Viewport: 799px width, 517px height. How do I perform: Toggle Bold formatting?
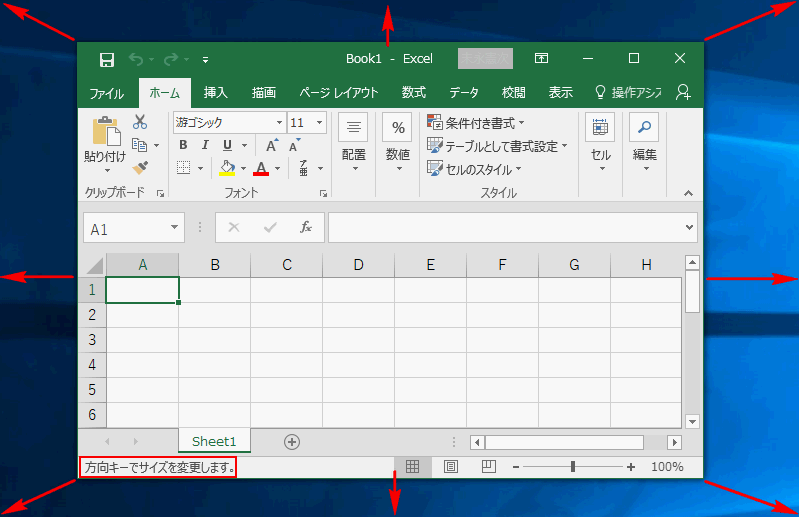point(183,145)
